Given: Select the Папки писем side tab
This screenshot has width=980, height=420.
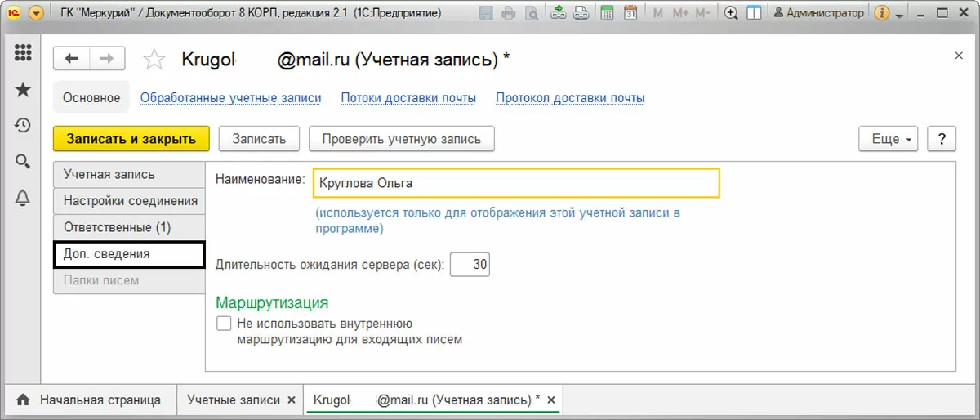Looking at the screenshot, I should (129, 280).
